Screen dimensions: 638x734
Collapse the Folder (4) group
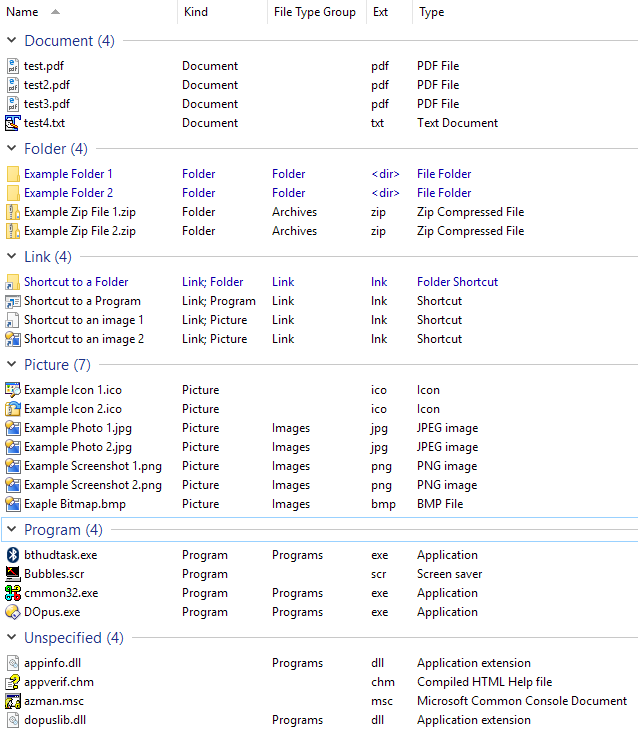tap(12, 148)
